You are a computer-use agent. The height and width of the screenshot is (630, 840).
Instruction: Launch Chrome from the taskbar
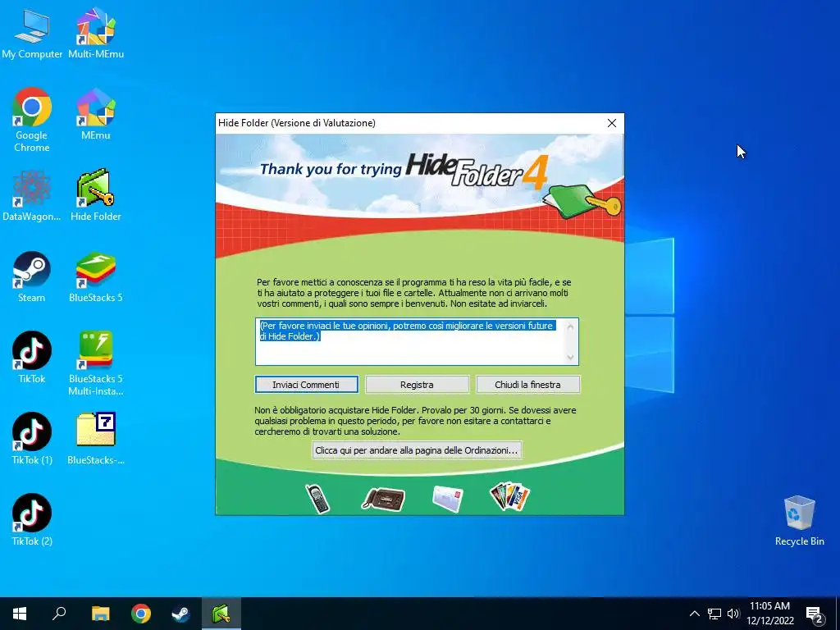coord(141,614)
